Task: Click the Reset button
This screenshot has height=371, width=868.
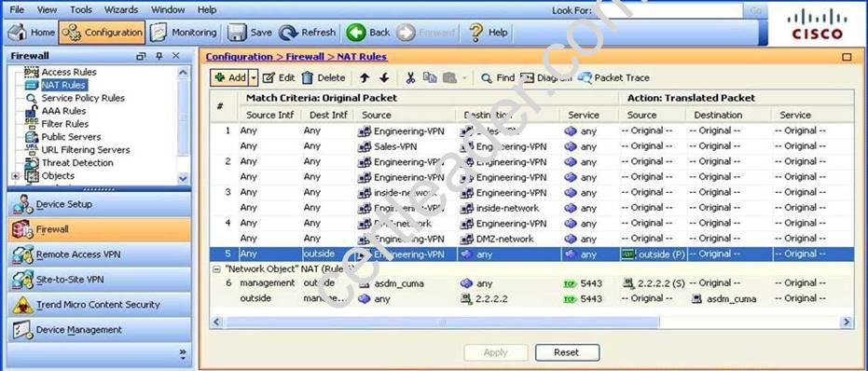Action: [567, 352]
